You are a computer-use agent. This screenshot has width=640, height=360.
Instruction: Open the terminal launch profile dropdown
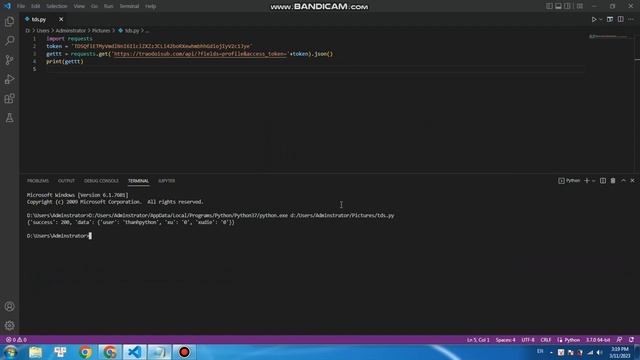coord(593,181)
